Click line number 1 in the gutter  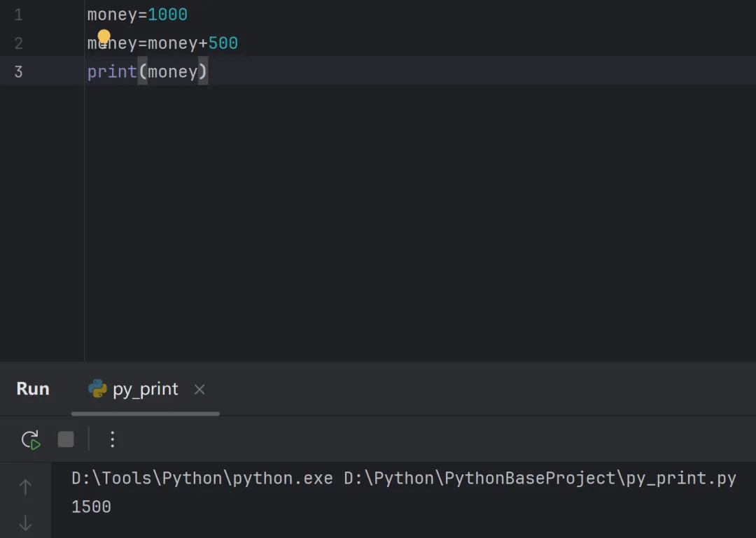point(18,15)
